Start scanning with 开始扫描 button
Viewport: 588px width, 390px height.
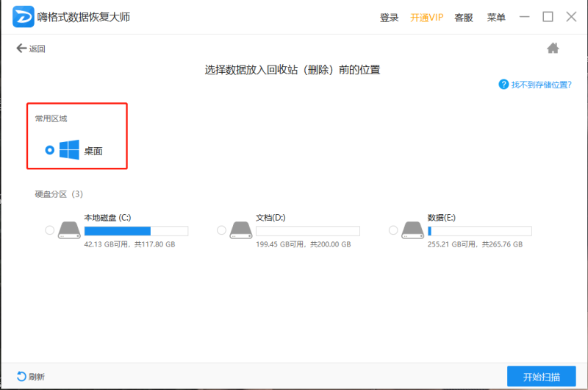[542, 377]
